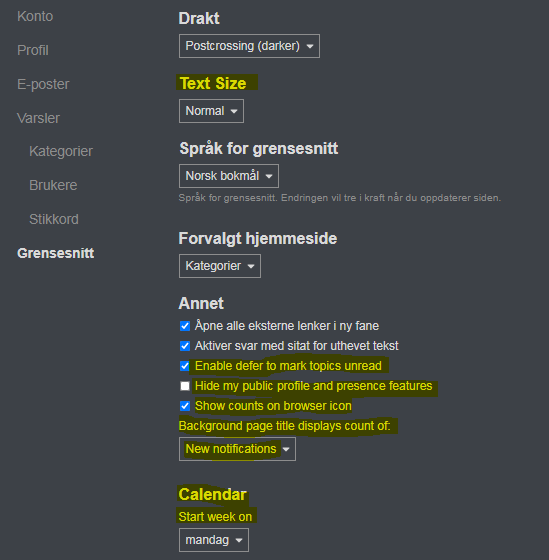This screenshot has height=560, width=549.
Task: Uncheck Åpne alle eksterne lenker i ny fane
Action: coord(185,326)
